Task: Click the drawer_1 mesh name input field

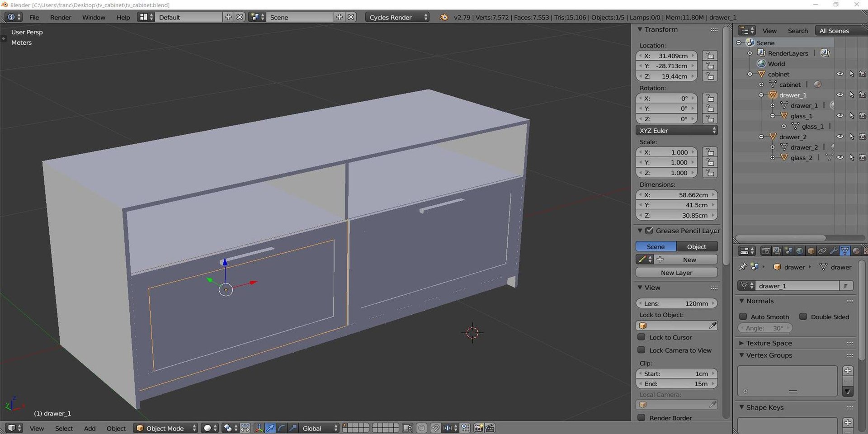Action: (797, 286)
